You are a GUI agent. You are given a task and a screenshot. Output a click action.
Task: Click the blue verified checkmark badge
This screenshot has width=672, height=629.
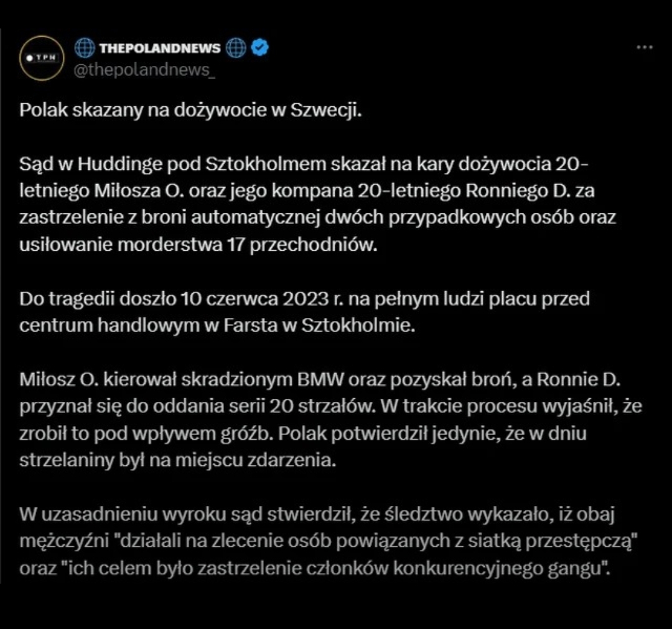tap(259, 49)
